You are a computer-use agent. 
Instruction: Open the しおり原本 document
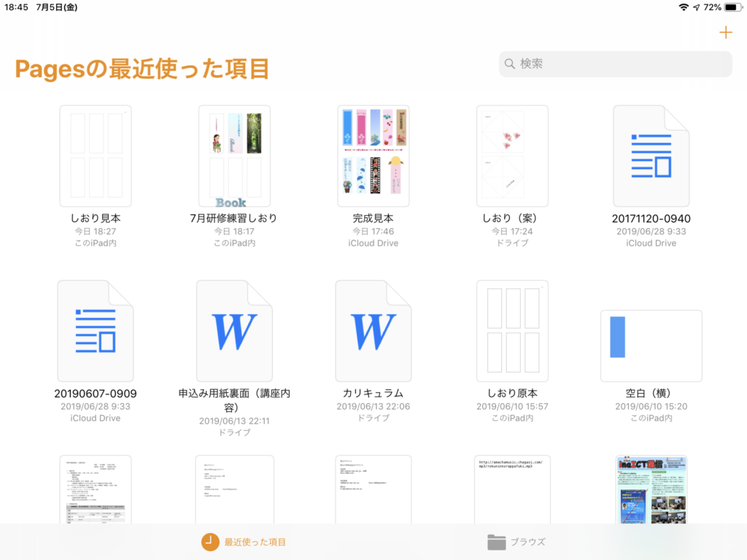(512, 331)
